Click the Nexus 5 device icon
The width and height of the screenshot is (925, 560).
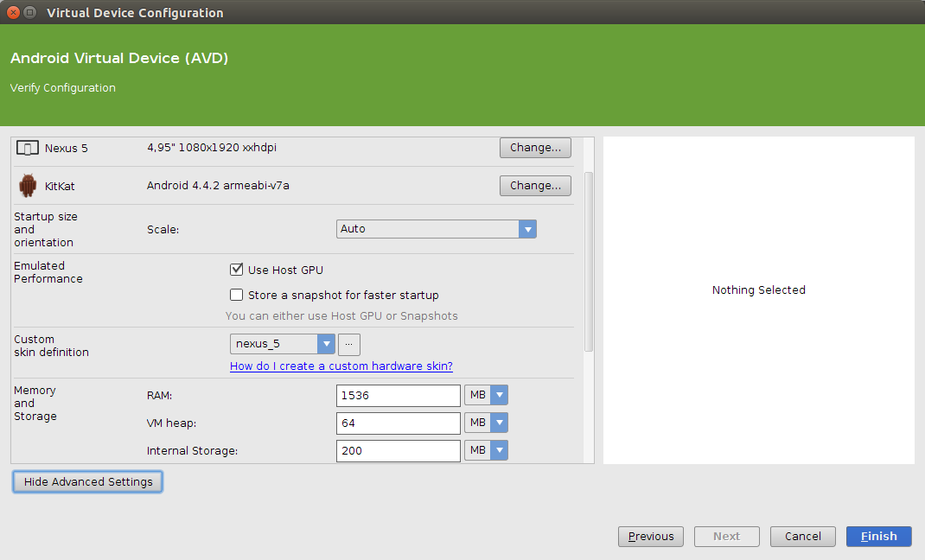(x=27, y=148)
